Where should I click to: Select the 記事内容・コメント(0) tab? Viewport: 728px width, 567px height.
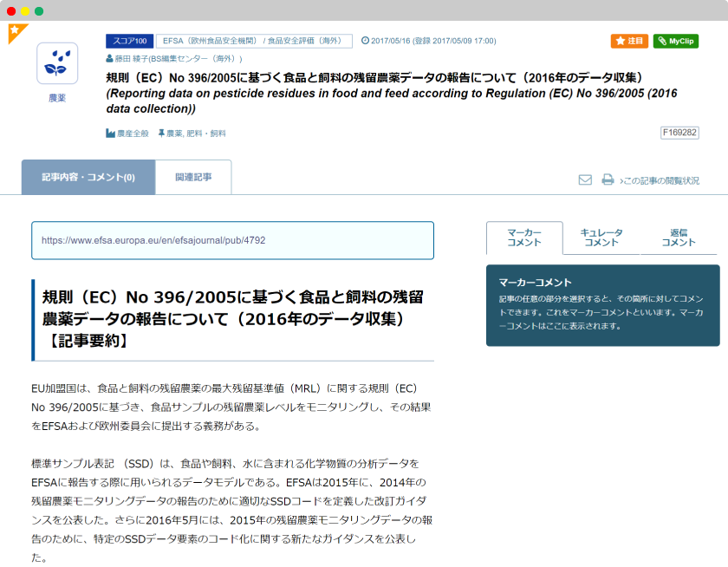pos(88,177)
